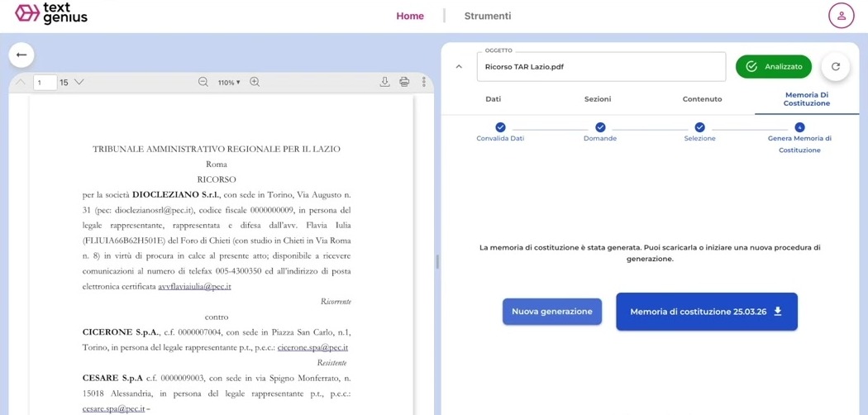Open the Strumenti navigation item
This screenshot has width=868, height=415.
point(488,16)
